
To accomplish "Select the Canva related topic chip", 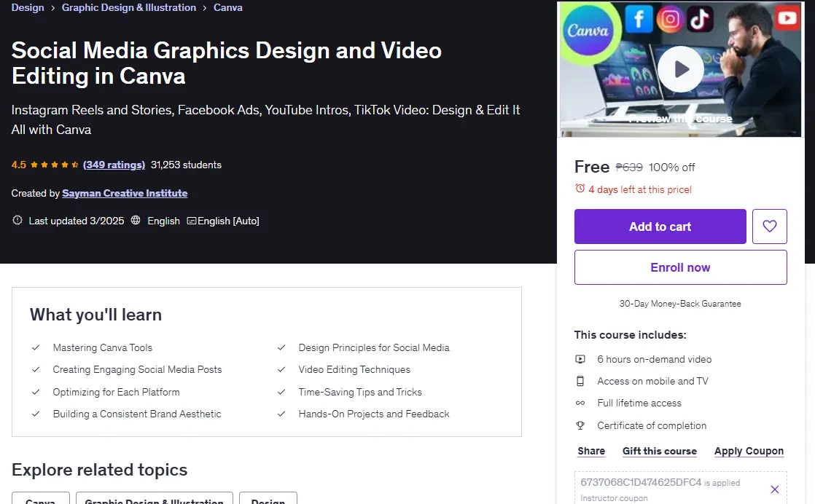I will pos(41,499).
